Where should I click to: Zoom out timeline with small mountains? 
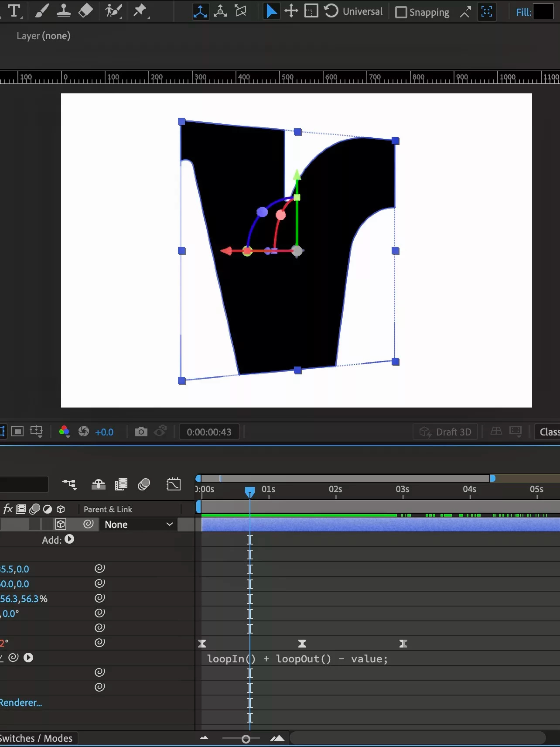pos(204,738)
